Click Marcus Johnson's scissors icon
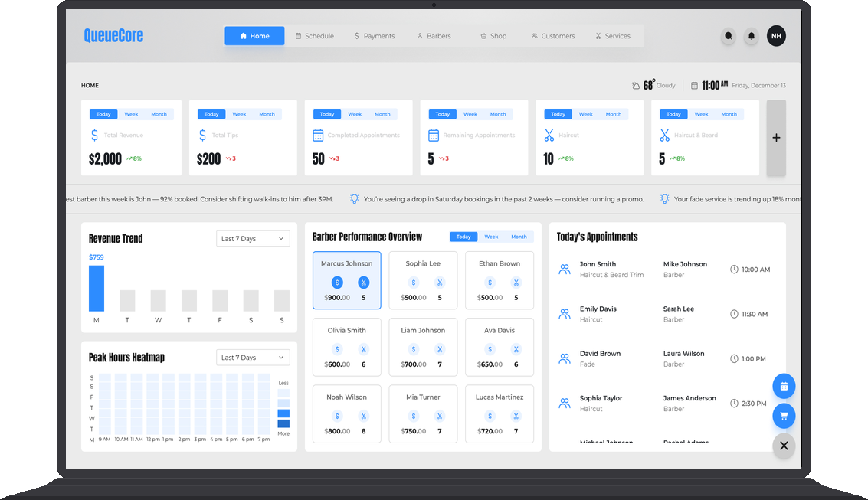 (x=363, y=283)
